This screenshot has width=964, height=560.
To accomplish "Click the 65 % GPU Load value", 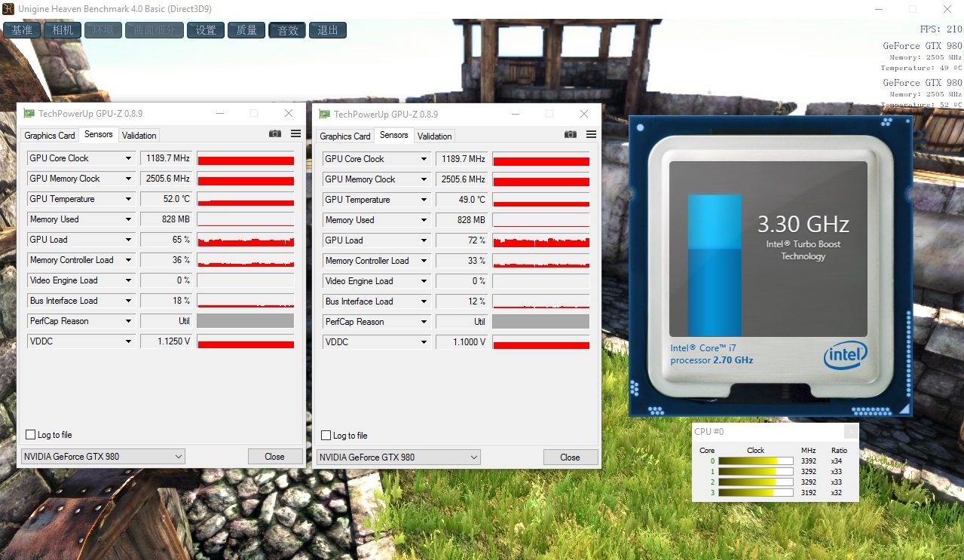I will 167,240.
